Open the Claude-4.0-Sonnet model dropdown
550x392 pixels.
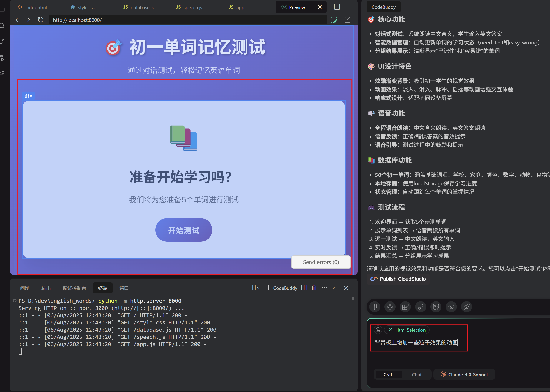pyautogui.click(x=464, y=375)
